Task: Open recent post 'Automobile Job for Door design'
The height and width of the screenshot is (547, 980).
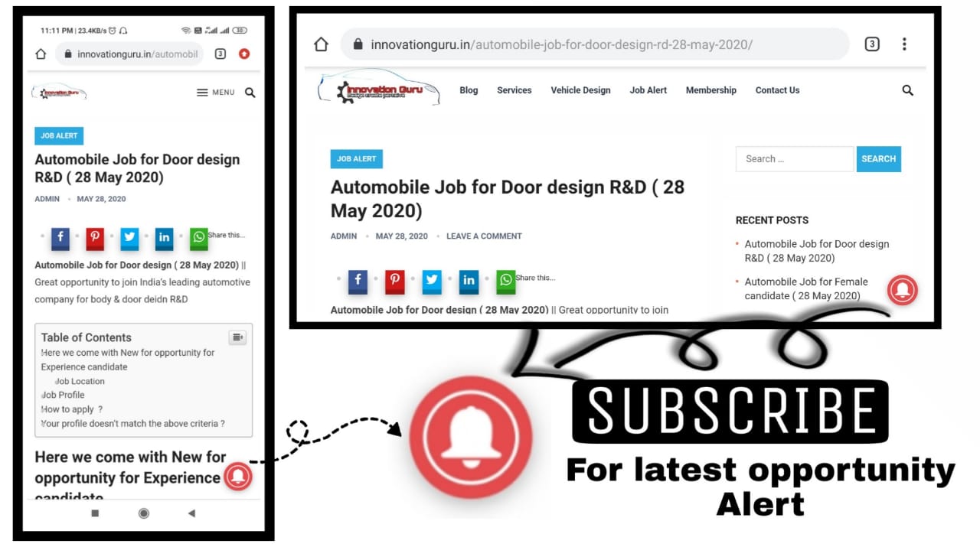Action: (817, 251)
